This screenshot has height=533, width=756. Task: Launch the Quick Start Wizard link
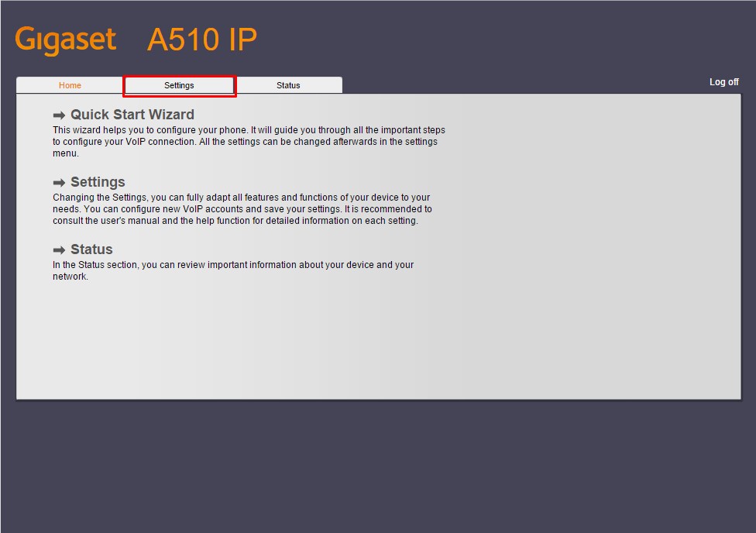point(132,115)
